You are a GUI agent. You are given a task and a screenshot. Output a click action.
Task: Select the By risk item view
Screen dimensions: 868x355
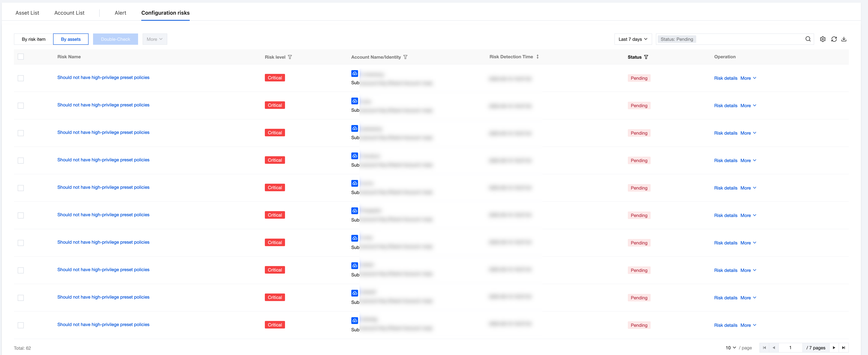click(33, 39)
